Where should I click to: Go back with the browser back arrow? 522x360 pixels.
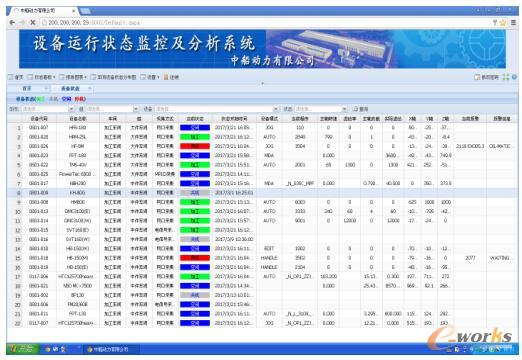(12, 23)
